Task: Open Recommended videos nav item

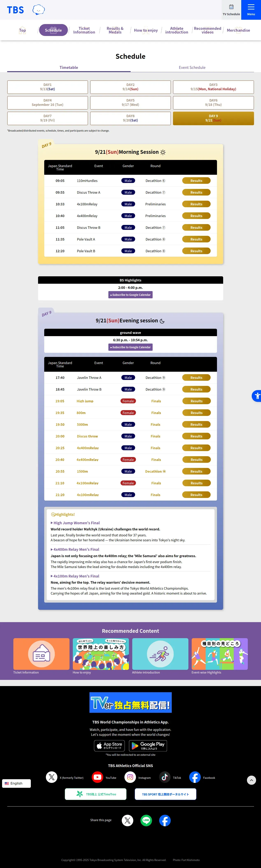Action: pos(207,30)
